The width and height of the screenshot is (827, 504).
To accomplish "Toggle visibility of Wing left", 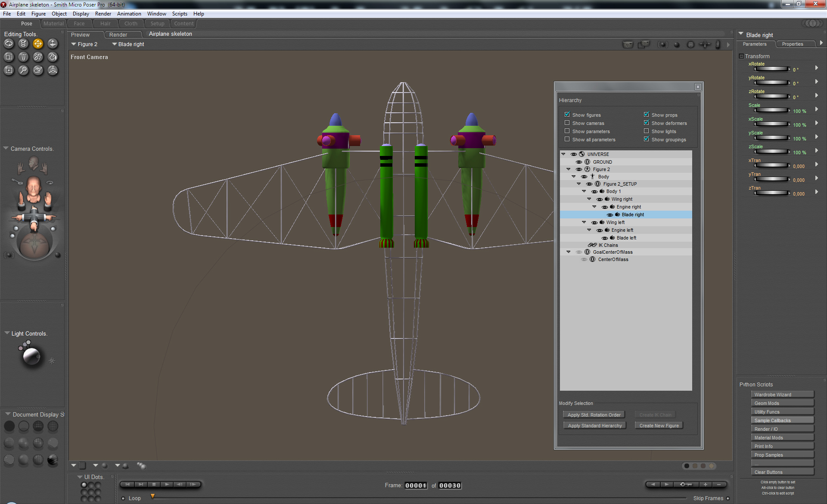I will tap(594, 223).
